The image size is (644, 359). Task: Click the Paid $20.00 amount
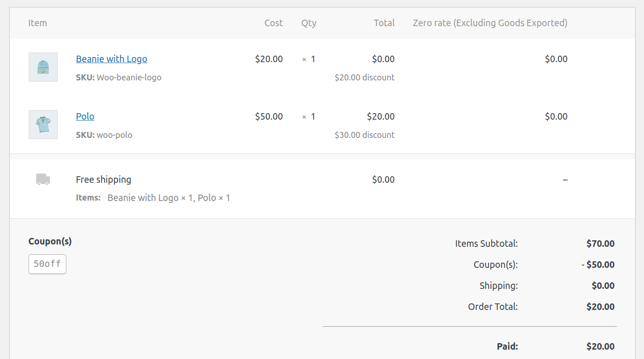[x=601, y=346]
